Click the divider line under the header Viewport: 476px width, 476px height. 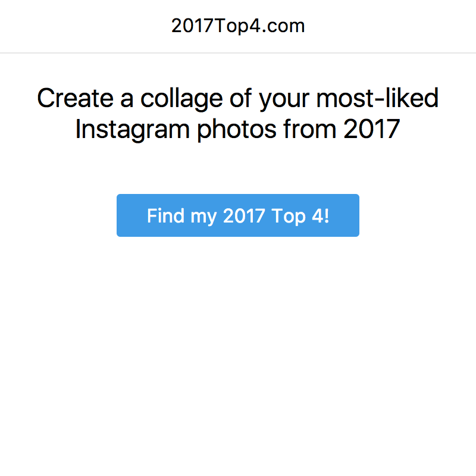pos(238,54)
